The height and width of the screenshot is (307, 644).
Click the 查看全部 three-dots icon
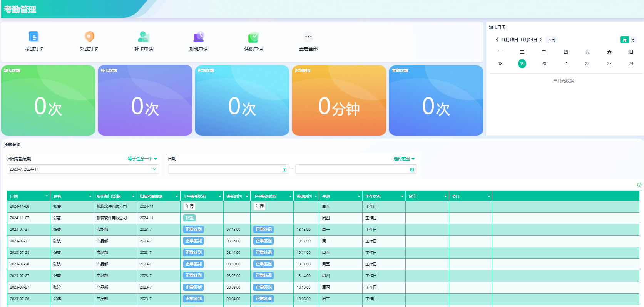coord(308,37)
